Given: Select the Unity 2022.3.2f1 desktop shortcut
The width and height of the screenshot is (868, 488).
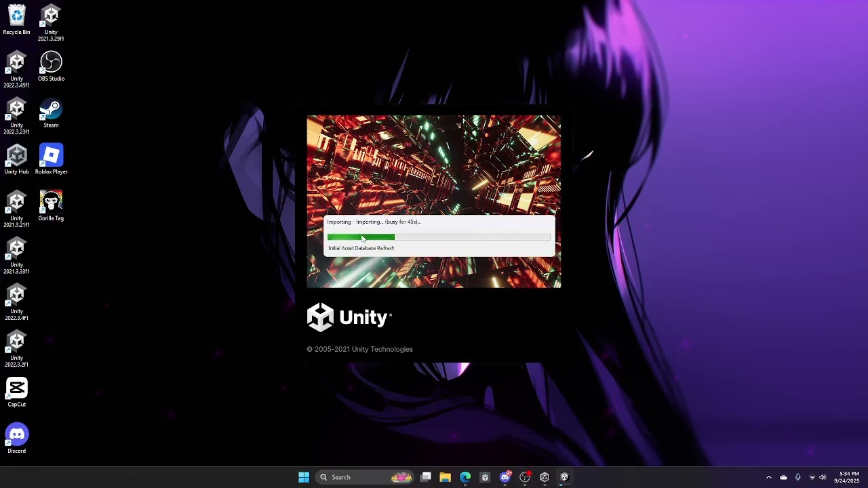Looking at the screenshot, I should pos(16,350).
